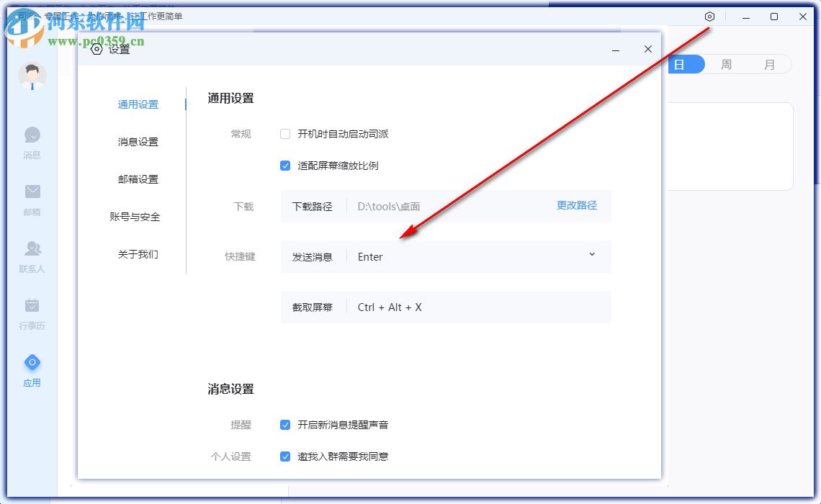Viewport: 821px width, 504px height.
Task: Click the gear icon beside 设置 dialog title
Action: [97, 49]
